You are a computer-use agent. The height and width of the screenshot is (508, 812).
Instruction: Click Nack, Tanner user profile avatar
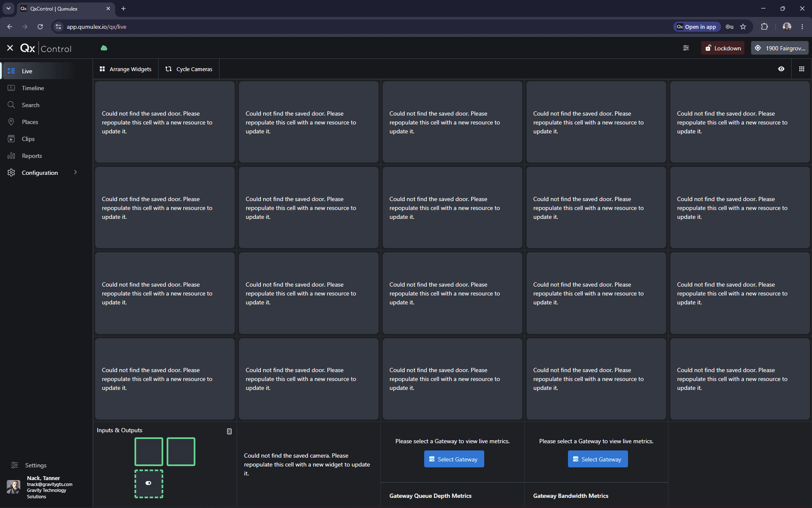coord(14,487)
